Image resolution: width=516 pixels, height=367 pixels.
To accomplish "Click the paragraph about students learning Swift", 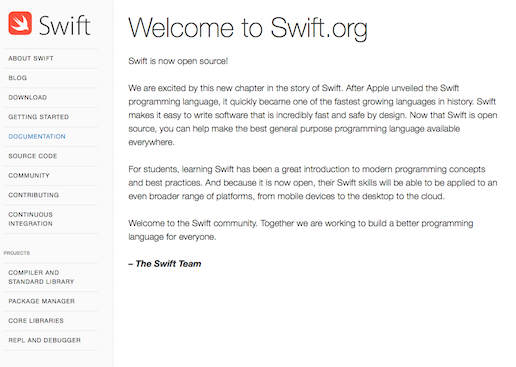I will 313,183.
